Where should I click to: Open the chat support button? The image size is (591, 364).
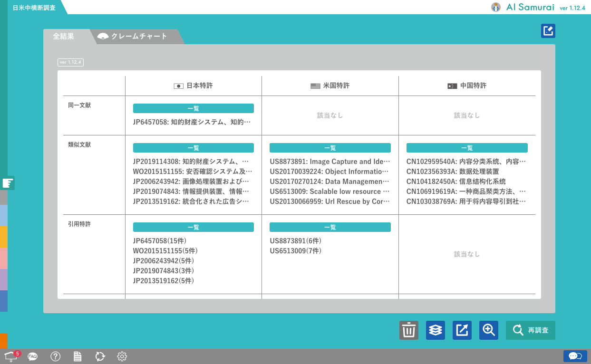(575, 356)
